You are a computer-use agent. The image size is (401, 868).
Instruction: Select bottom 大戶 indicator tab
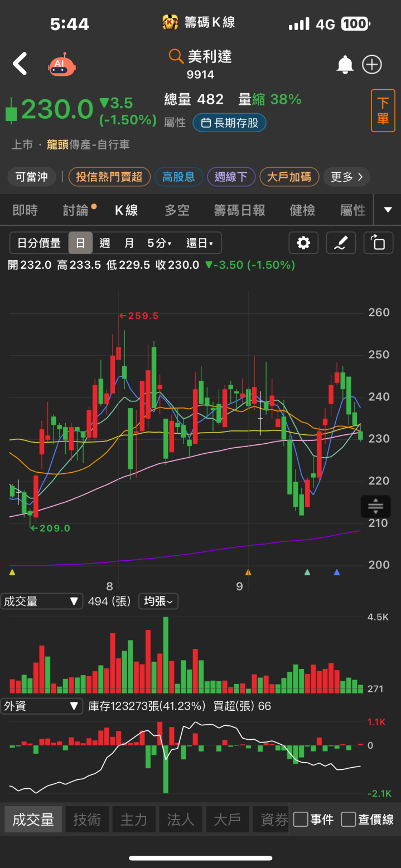(x=228, y=819)
